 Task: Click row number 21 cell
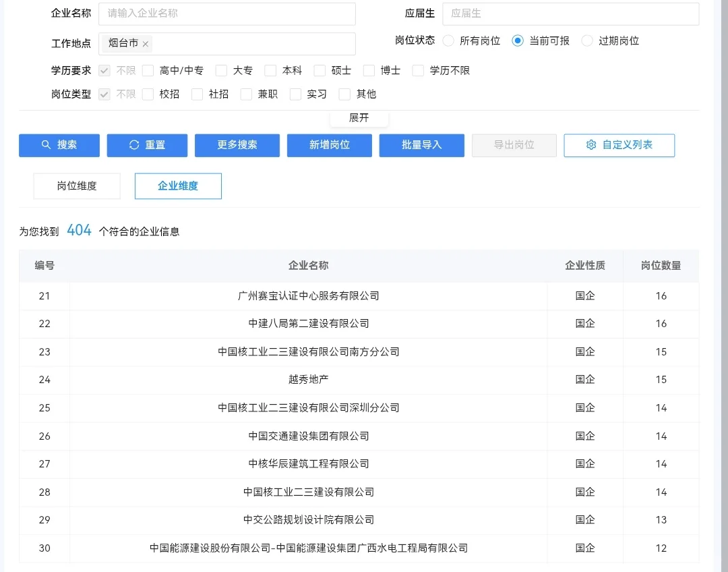pos(44,296)
